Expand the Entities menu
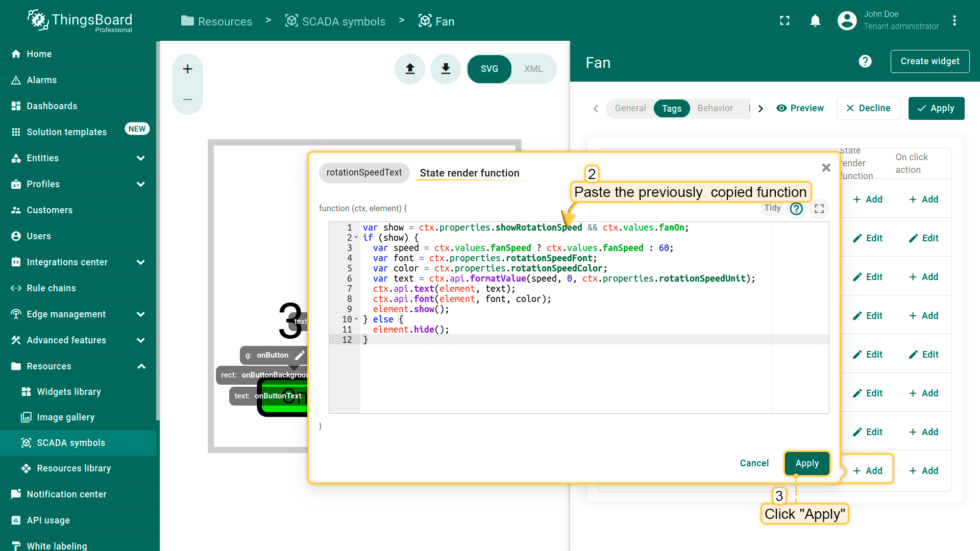The image size is (980, 551). coord(141,158)
